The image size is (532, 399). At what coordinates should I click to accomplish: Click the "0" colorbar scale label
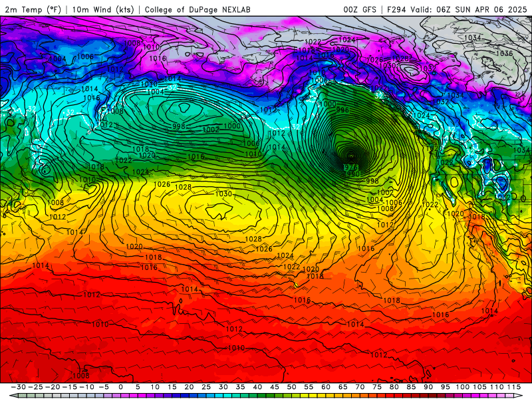[121, 387]
